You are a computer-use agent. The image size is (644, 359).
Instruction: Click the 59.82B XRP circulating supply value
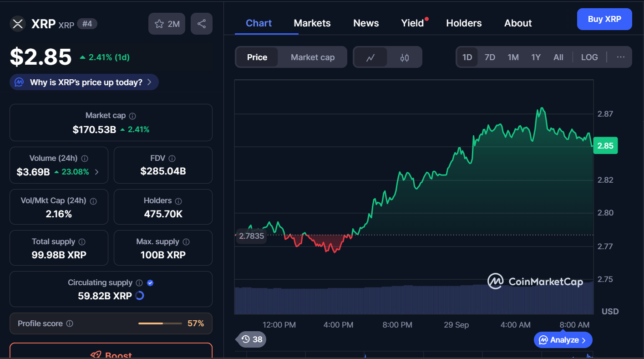coord(105,296)
